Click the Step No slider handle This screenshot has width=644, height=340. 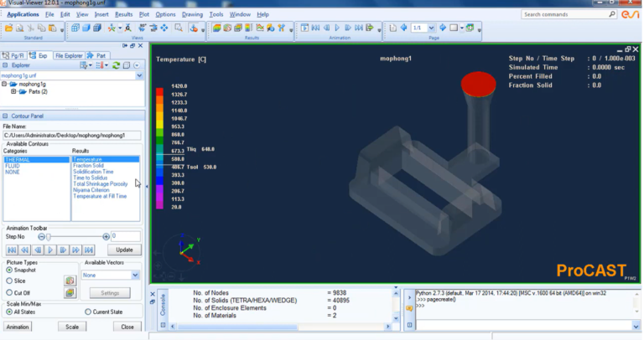click(49, 237)
